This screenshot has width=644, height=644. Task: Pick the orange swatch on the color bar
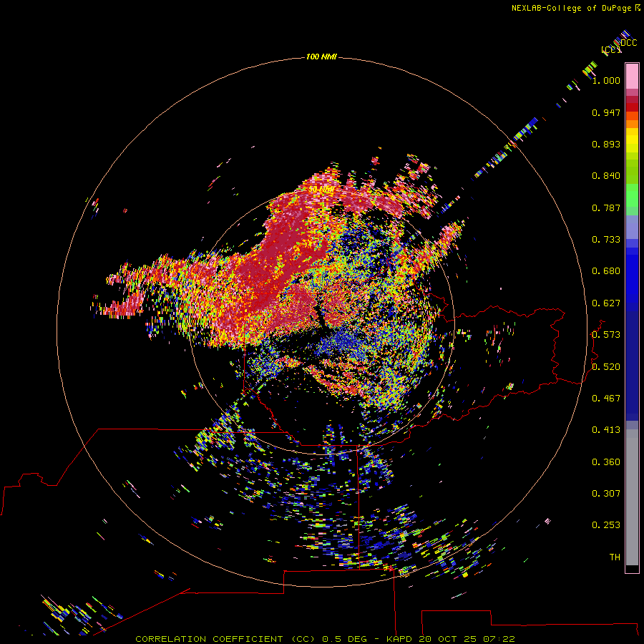point(632,124)
